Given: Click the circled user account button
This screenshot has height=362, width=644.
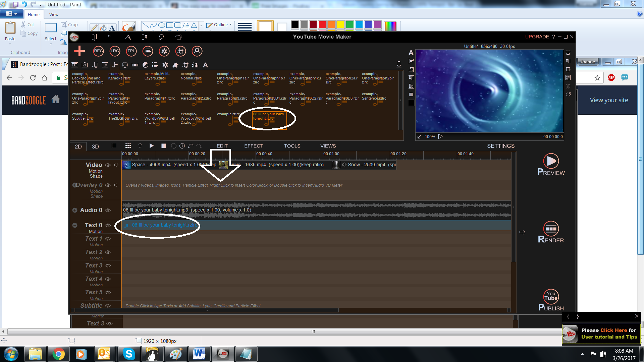Looking at the screenshot, I should 197,51.
